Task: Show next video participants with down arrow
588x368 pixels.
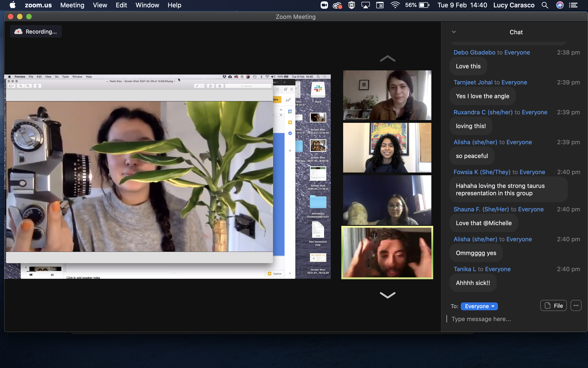Action: 387,295
